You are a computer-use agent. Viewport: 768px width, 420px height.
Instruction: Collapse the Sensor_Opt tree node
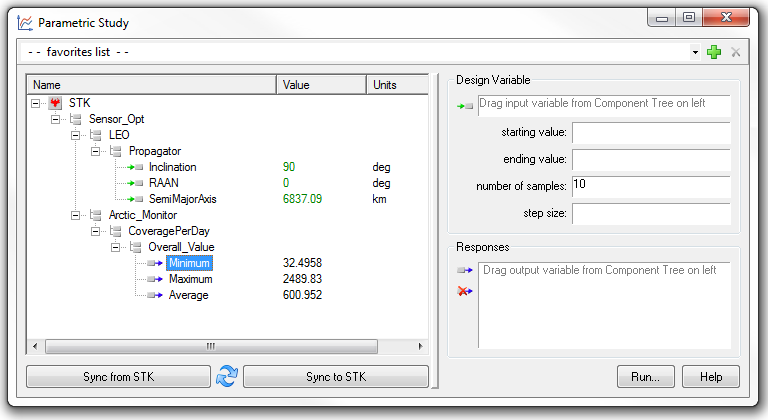tap(56, 119)
